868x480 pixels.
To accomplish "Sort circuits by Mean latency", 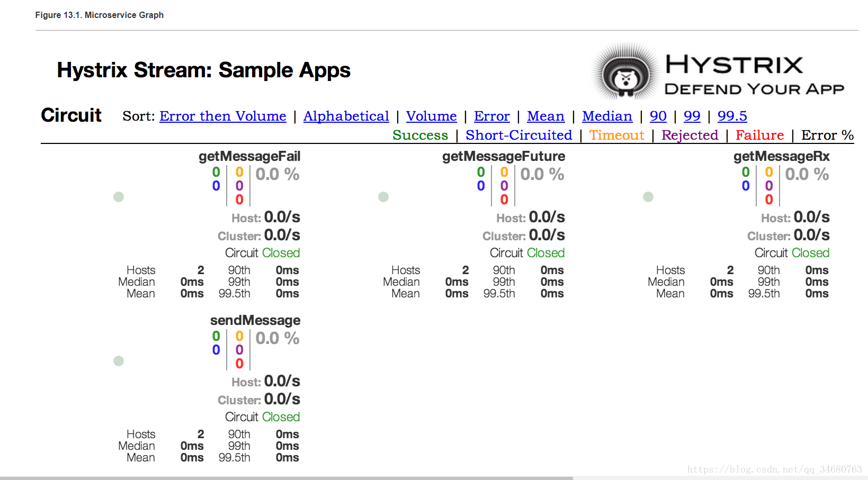I will [546, 116].
